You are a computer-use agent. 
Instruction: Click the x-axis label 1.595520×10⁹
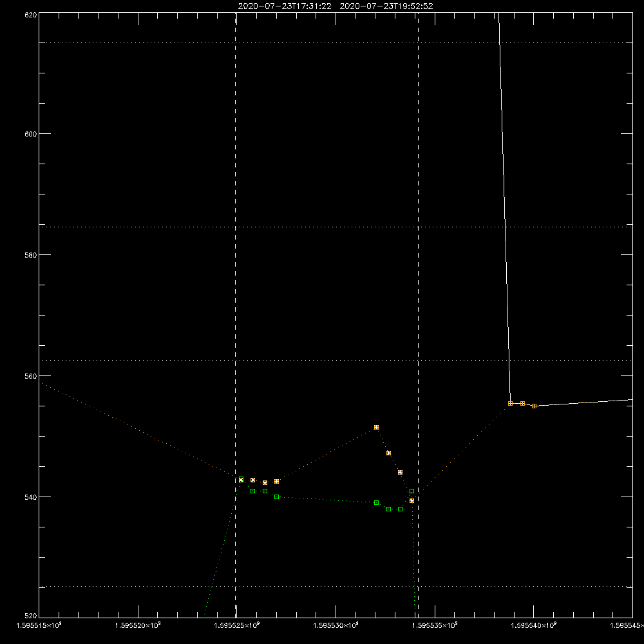click(138, 625)
